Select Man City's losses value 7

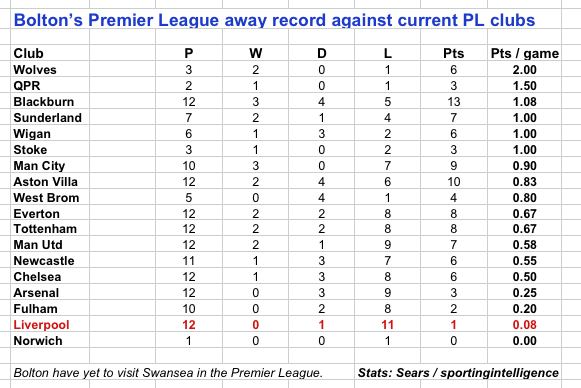pos(388,166)
